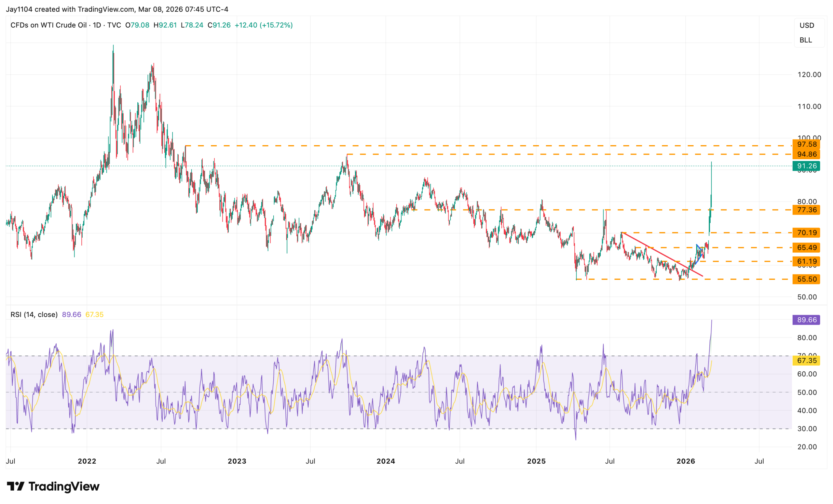Click the purple 89.66 RSI axis tag
833x504 pixels.
(806, 320)
